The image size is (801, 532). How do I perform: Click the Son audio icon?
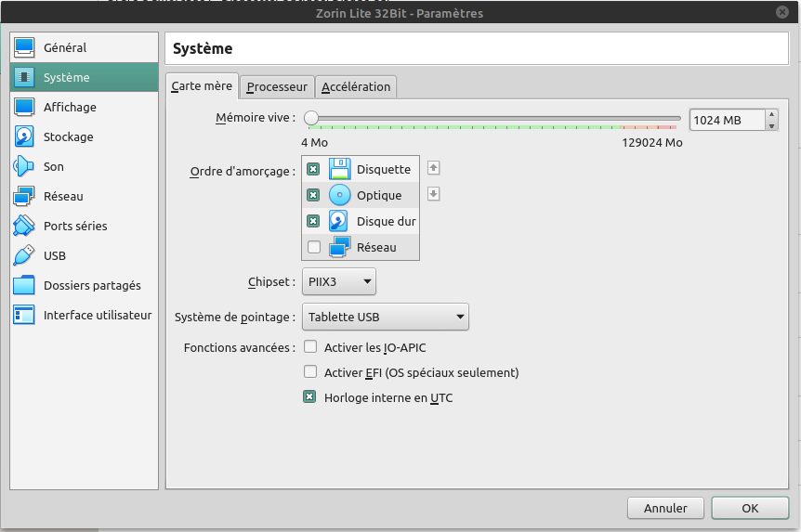(24, 166)
